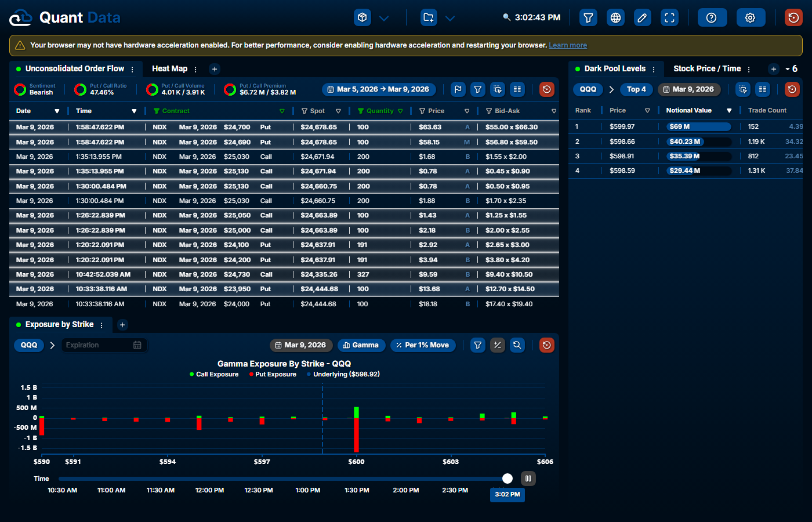
Task: Open the Dark Pool Levels tab options menu
Action: 654,70
